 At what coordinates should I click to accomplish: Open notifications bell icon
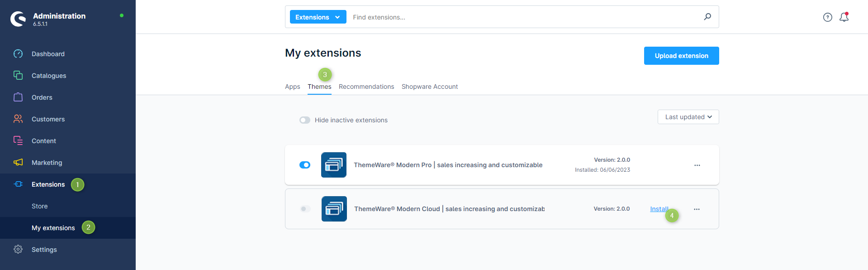844,17
